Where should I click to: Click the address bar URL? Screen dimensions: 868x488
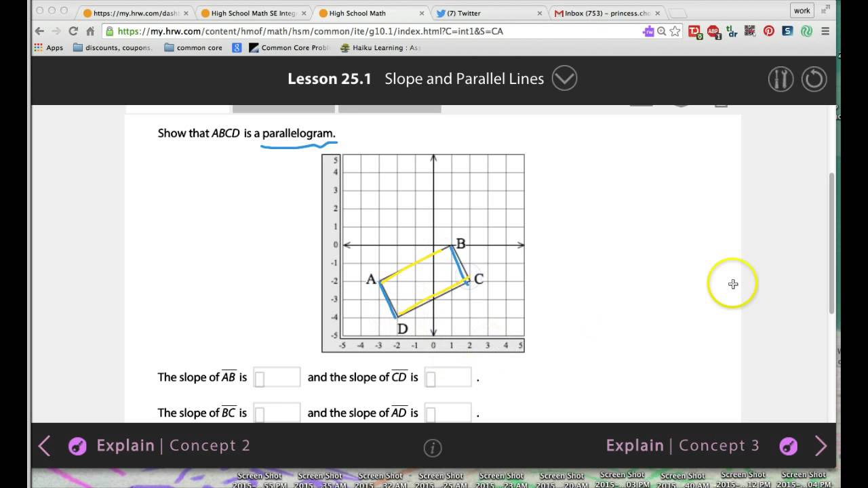click(x=310, y=31)
